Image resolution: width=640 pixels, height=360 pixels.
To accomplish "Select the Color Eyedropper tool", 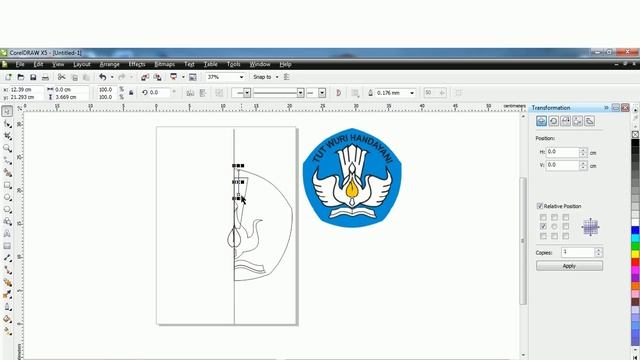I will click(7, 295).
